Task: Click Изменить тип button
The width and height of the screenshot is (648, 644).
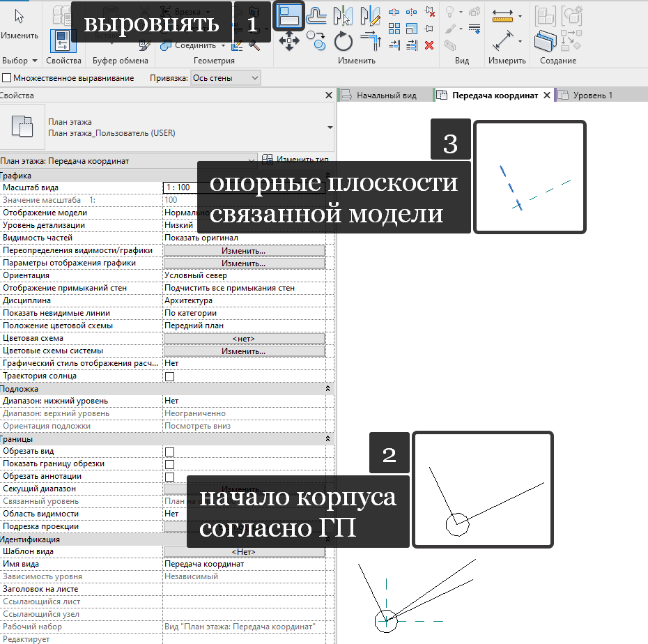Action: coord(296,159)
